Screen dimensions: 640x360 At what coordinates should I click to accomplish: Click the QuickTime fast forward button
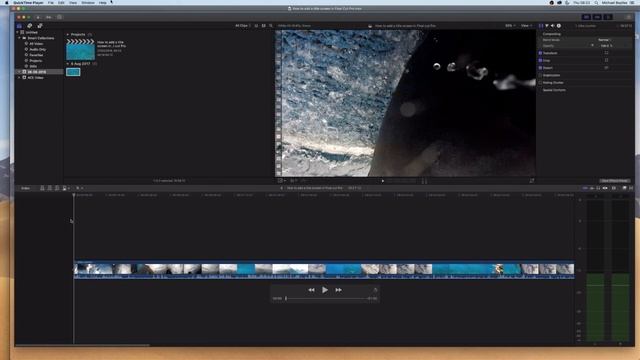(338, 290)
